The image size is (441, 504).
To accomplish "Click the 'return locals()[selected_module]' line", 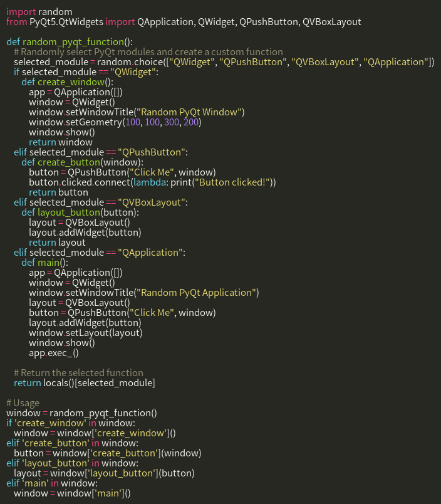I will [x=85, y=383].
